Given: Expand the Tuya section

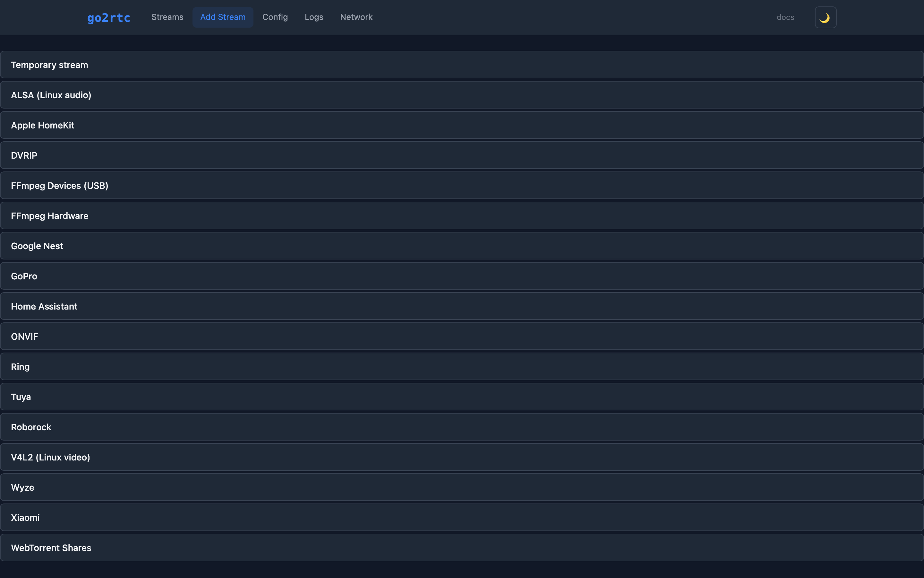Looking at the screenshot, I should (462, 397).
